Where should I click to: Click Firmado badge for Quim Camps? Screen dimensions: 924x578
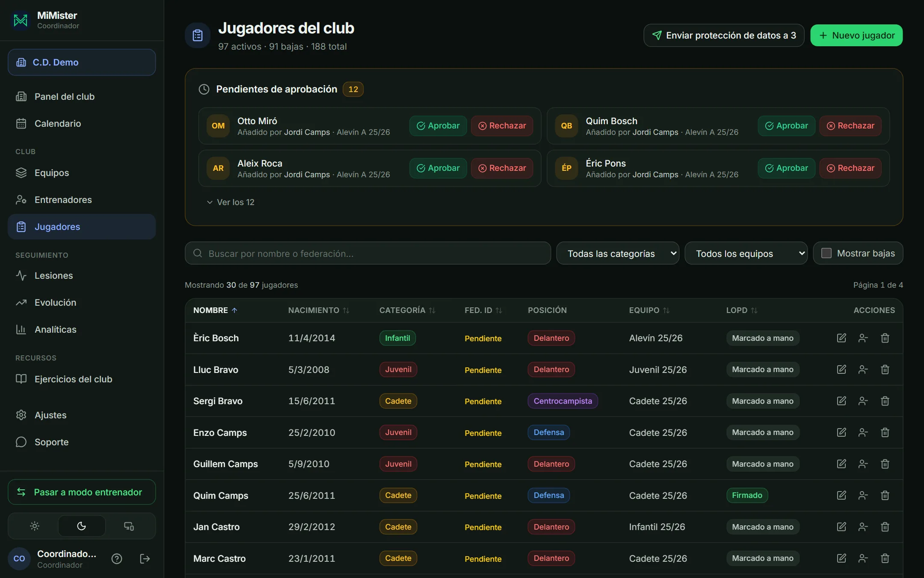coord(747,495)
